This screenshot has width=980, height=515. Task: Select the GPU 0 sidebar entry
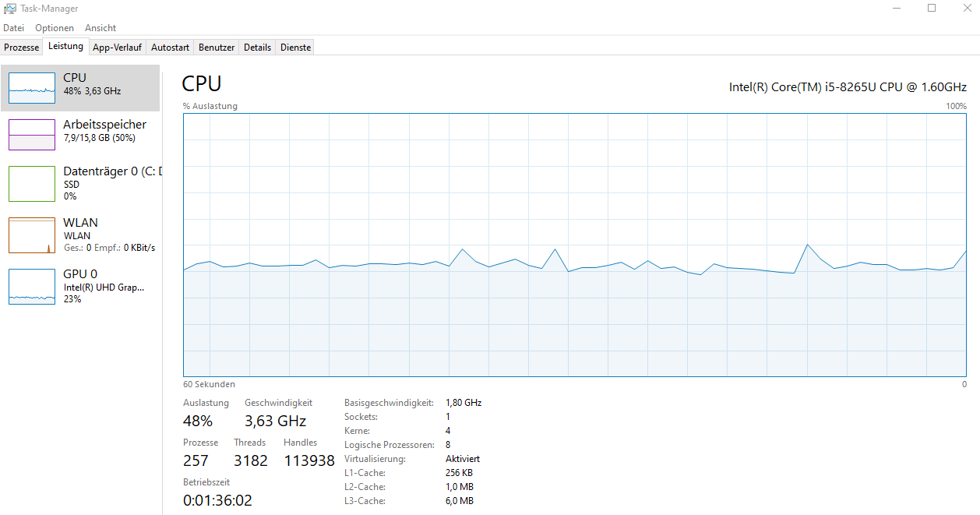click(80, 287)
